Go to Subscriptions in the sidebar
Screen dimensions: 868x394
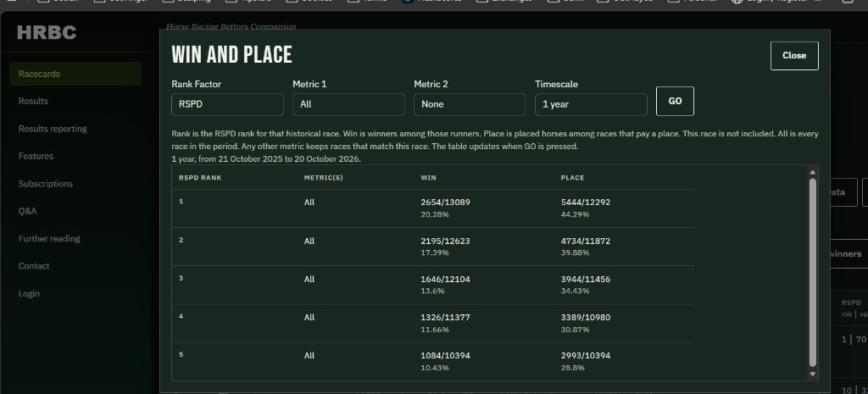click(46, 184)
